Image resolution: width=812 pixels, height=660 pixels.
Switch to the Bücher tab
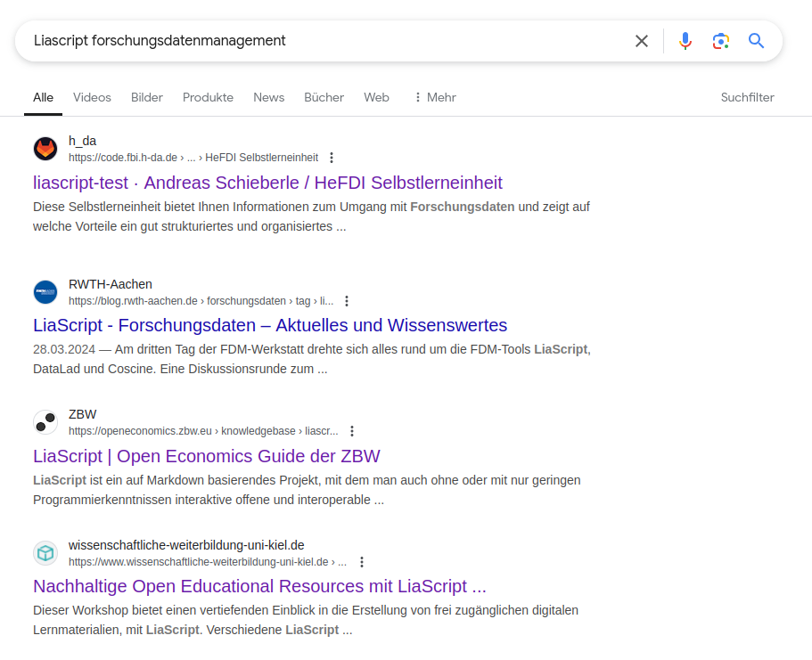[x=324, y=97]
